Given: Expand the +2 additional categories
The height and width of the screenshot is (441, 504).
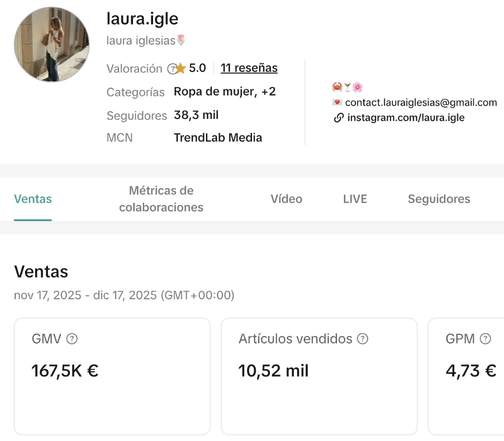Looking at the screenshot, I should coord(269,92).
